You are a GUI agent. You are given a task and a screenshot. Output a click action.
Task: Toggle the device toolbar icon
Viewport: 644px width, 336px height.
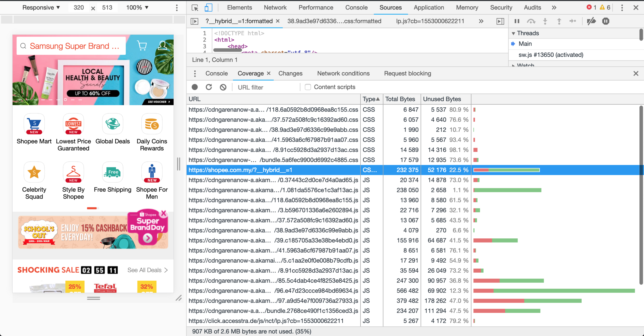coord(208,8)
